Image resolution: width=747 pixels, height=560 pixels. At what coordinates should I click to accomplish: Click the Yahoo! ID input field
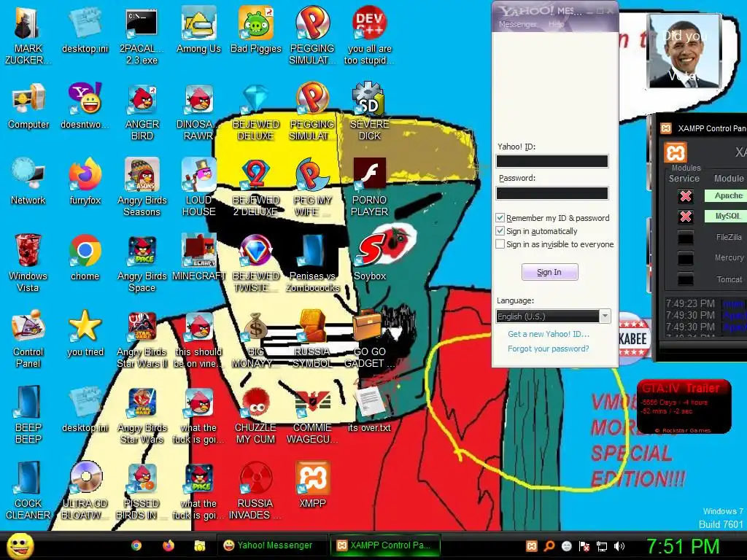tap(552, 161)
